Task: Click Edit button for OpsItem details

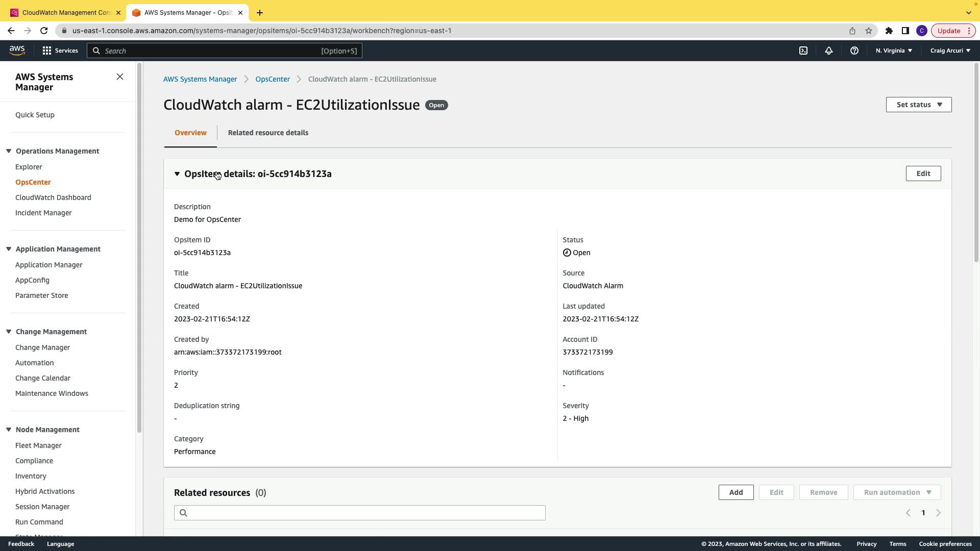Action: coord(923,173)
